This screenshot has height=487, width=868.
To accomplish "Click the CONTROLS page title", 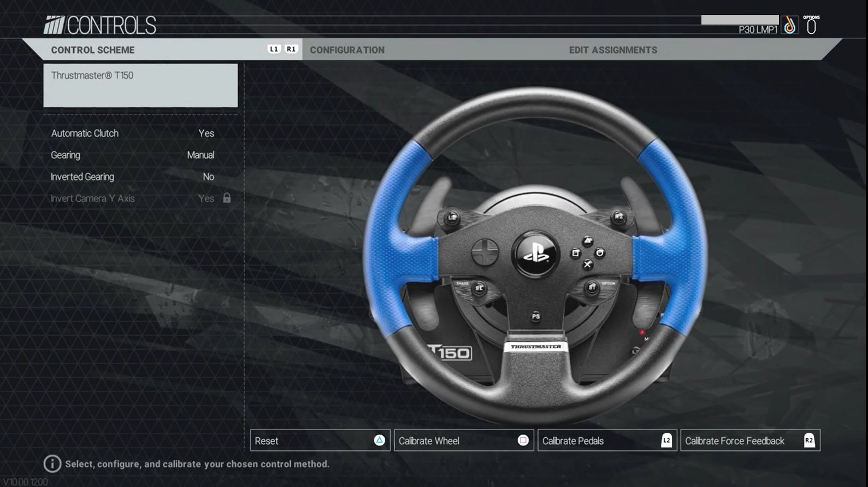I will 111,25.
